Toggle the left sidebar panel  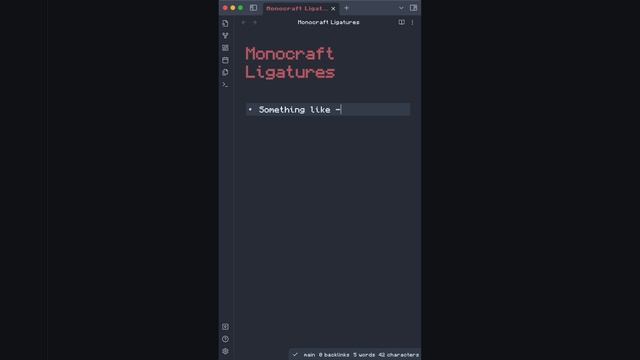(x=253, y=8)
